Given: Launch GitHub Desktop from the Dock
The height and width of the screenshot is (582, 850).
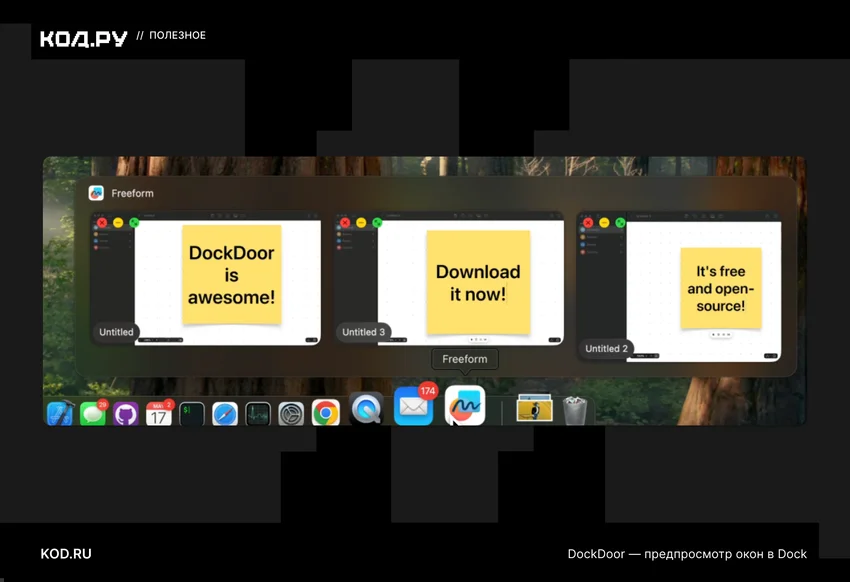Looking at the screenshot, I should pos(126,414).
